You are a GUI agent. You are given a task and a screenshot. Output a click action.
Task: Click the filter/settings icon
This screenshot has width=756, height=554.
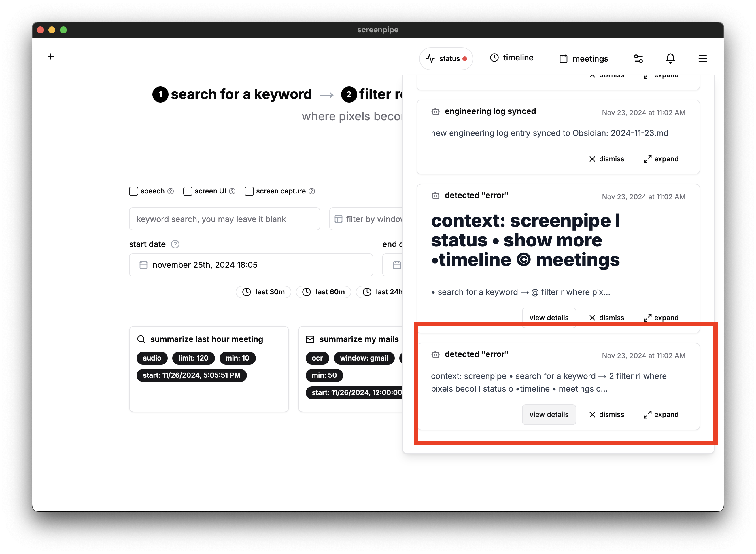(639, 58)
